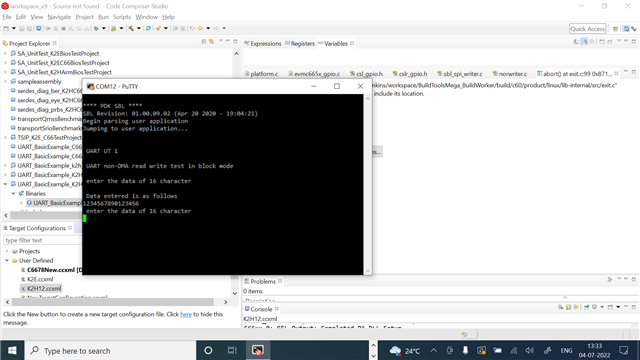Viewport: 640px width, 360px height.
Task: Click the debug launch icon in toolbar
Action: 96,29
